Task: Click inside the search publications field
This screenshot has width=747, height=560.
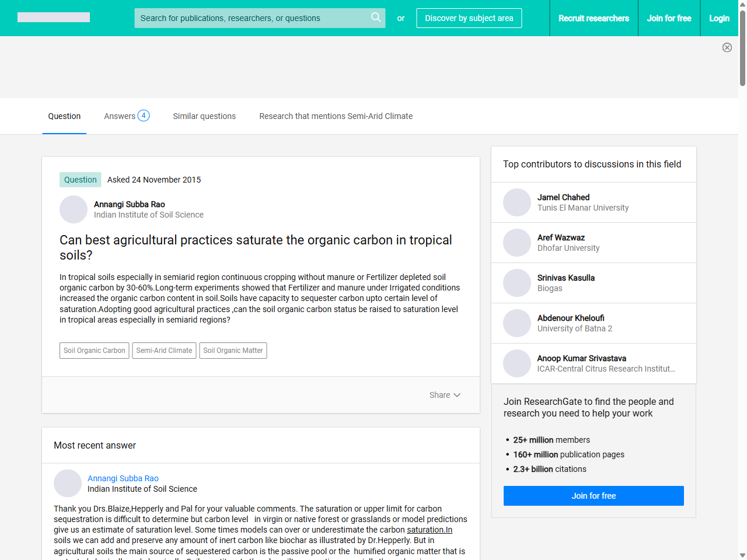Action: (x=251, y=18)
